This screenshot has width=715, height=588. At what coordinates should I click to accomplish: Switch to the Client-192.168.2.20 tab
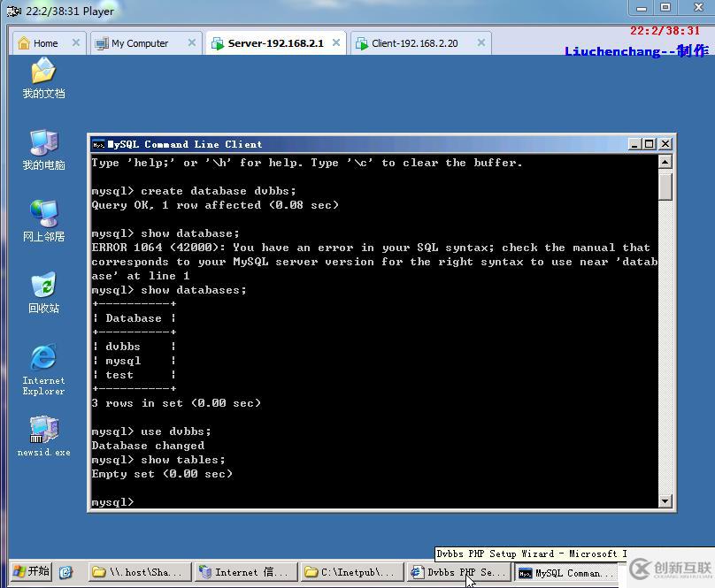coord(421,43)
